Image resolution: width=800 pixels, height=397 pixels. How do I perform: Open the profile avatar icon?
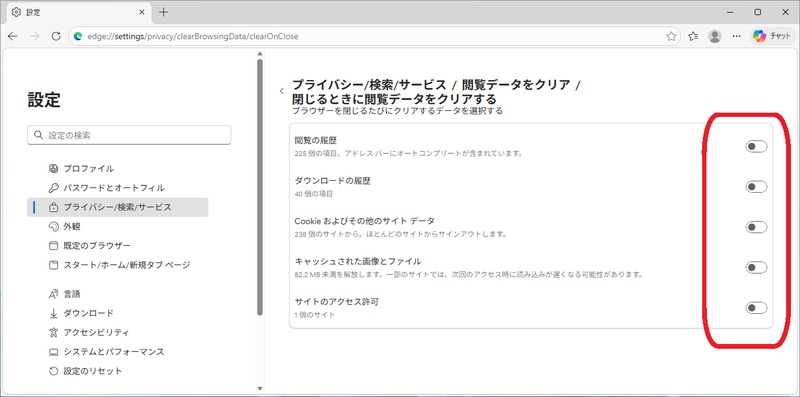point(715,36)
